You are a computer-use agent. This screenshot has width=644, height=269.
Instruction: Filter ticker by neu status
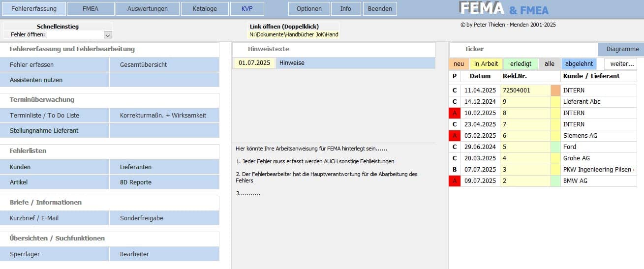click(459, 64)
